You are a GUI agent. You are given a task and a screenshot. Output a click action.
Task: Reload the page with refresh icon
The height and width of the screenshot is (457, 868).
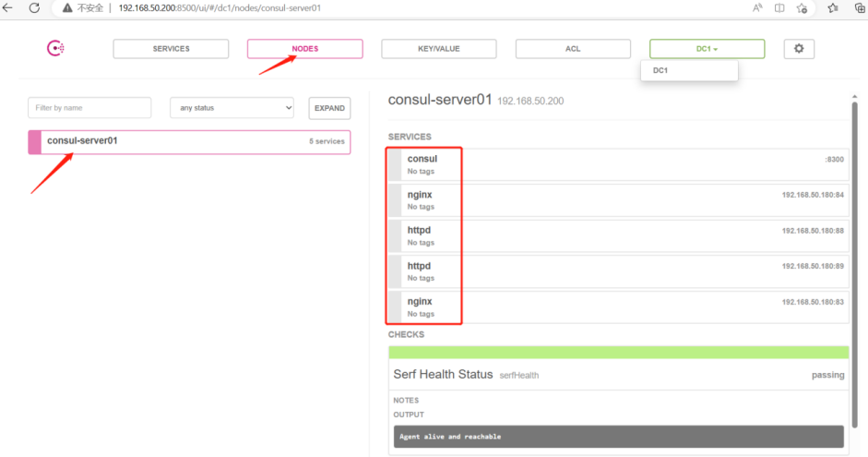(x=34, y=7)
